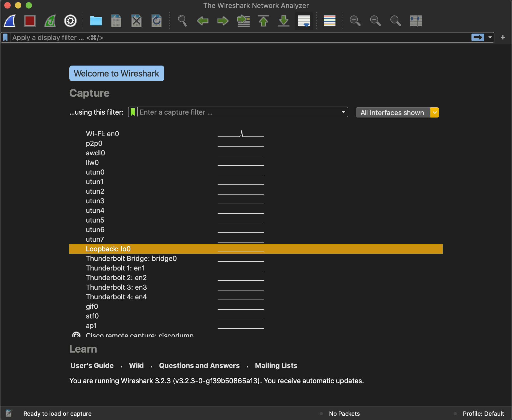
Task: Go to the first packet icon
Action: (x=263, y=21)
